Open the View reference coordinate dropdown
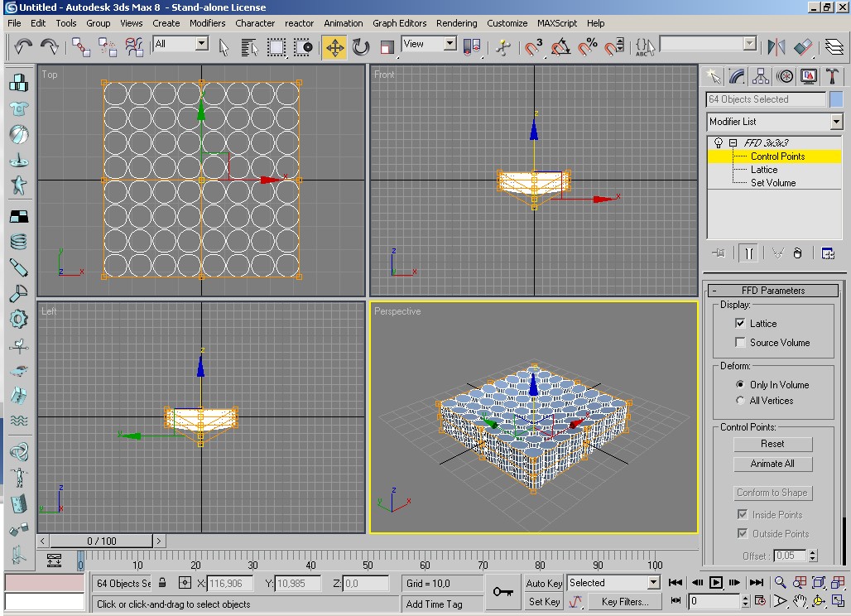The image size is (851, 616). [450, 43]
